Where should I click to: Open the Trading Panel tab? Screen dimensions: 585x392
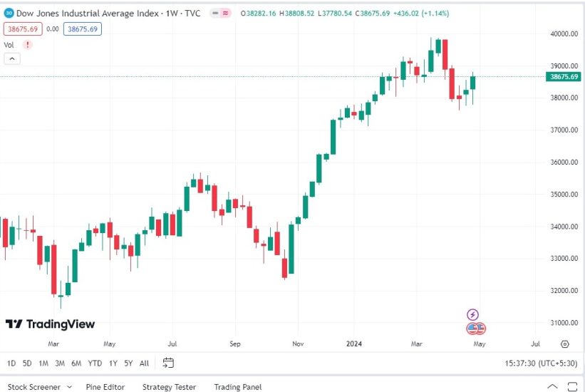click(237, 387)
